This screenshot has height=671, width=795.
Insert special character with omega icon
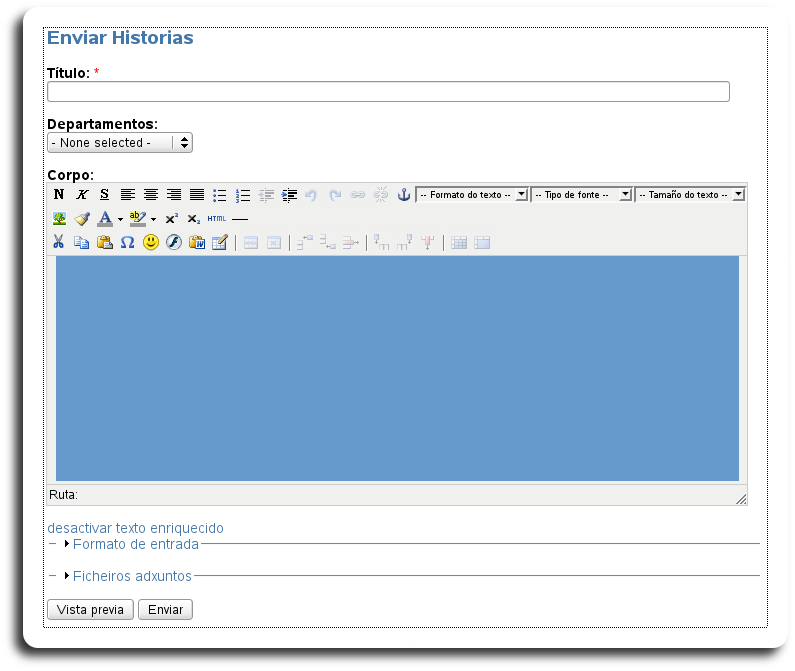pos(127,242)
